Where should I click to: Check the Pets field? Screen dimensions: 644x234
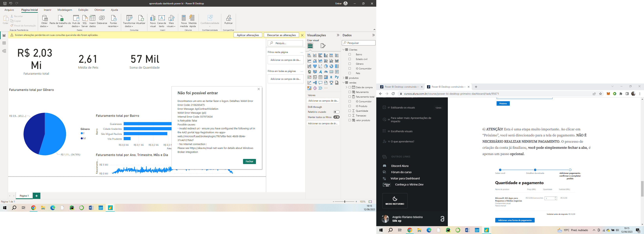pos(350,73)
